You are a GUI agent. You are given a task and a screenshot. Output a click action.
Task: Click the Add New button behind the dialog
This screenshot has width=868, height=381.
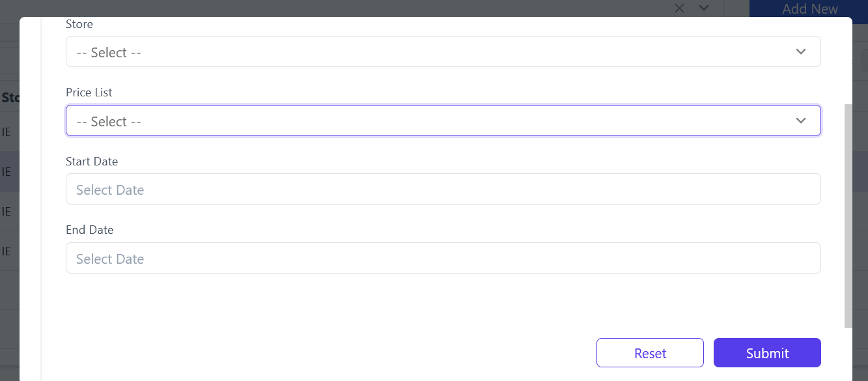809,8
